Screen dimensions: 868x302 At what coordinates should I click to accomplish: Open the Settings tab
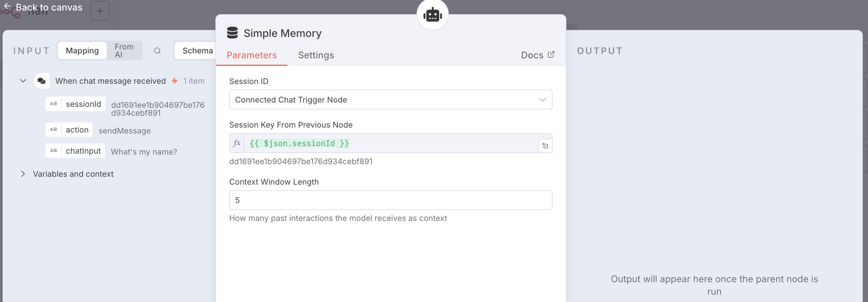[316, 55]
